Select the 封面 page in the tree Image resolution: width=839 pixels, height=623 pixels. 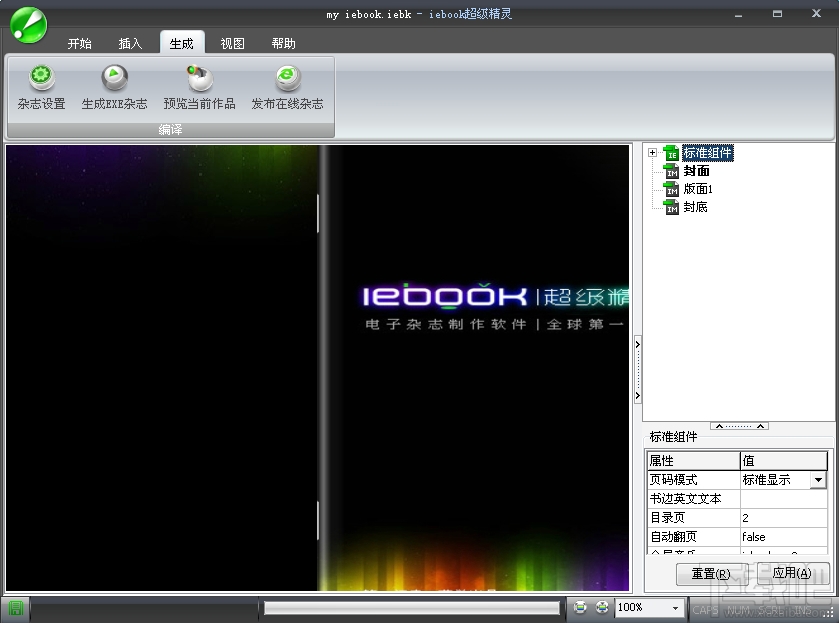(696, 171)
